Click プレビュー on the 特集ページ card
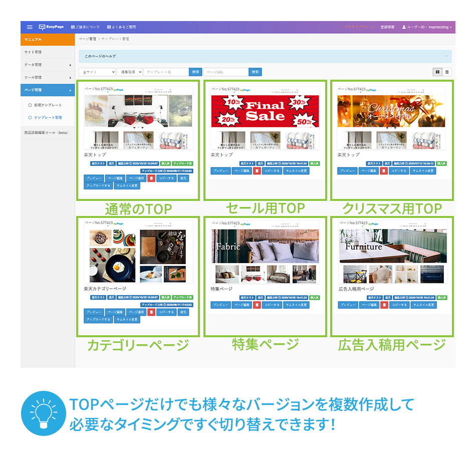The height and width of the screenshot is (457, 476). pos(220,305)
